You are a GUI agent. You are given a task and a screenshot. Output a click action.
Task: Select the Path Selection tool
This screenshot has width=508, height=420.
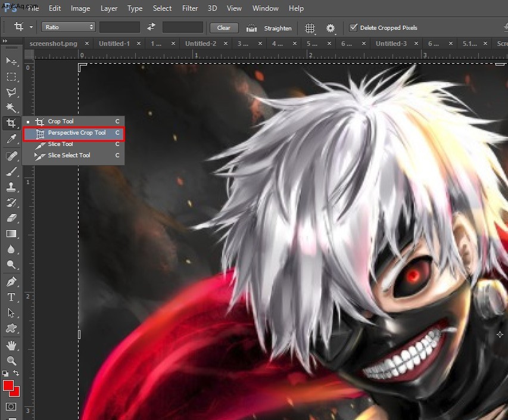[x=11, y=313]
